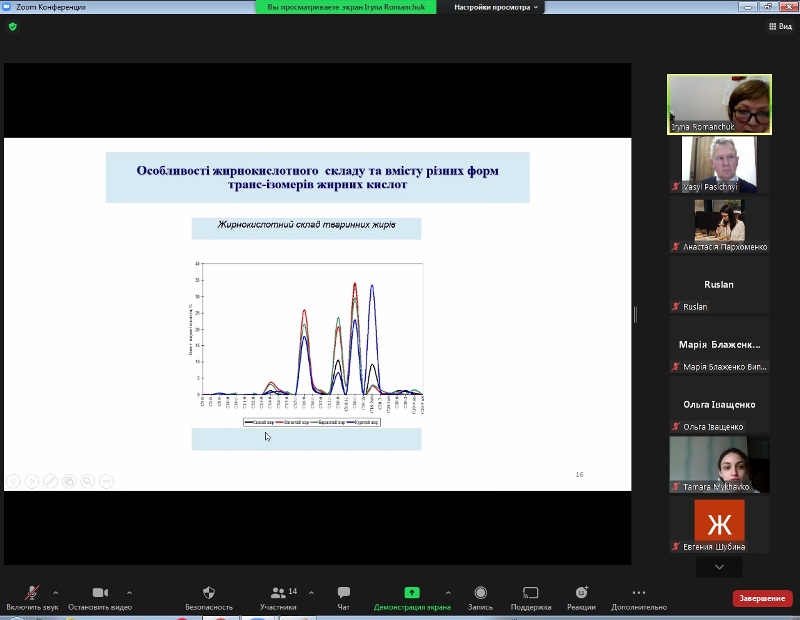Click the subtitle Жирнокислотний склад тваринних жирів
This screenshot has width=800, height=620.
point(307,225)
